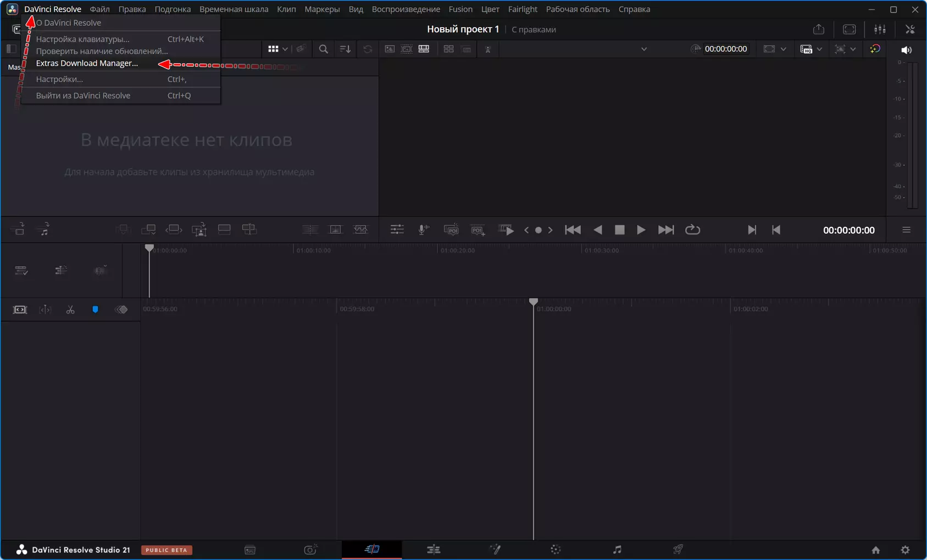The image size is (927, 560).
Task: Click Проверить наличие обновлений... entry
Action: 121,51
